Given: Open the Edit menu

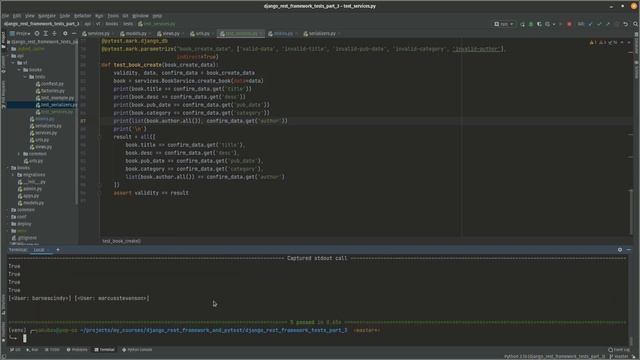Looking at the screenshot, I should tap(17, 16).
